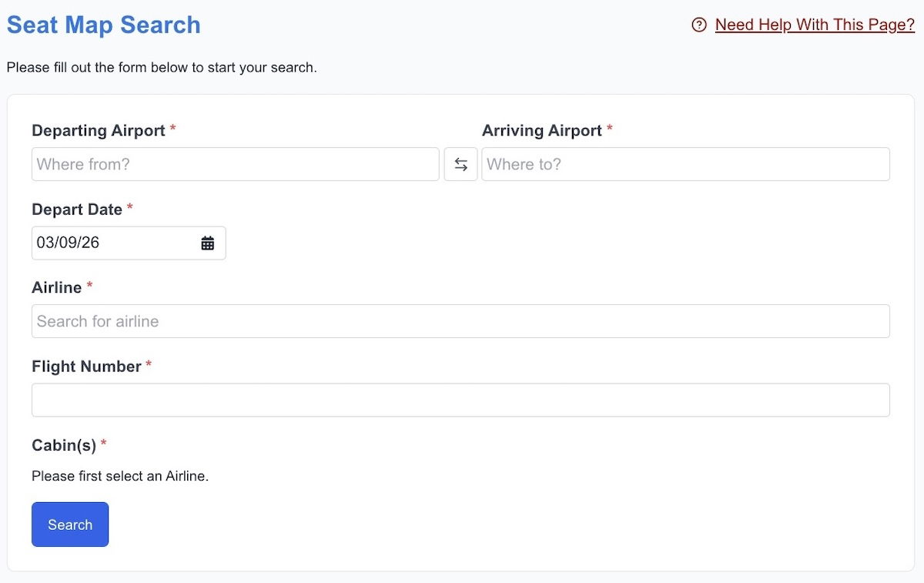The height and width of the screenshot is (583, 924).
Task: Click the swap airports arrows icon
Action: point(460,165)
